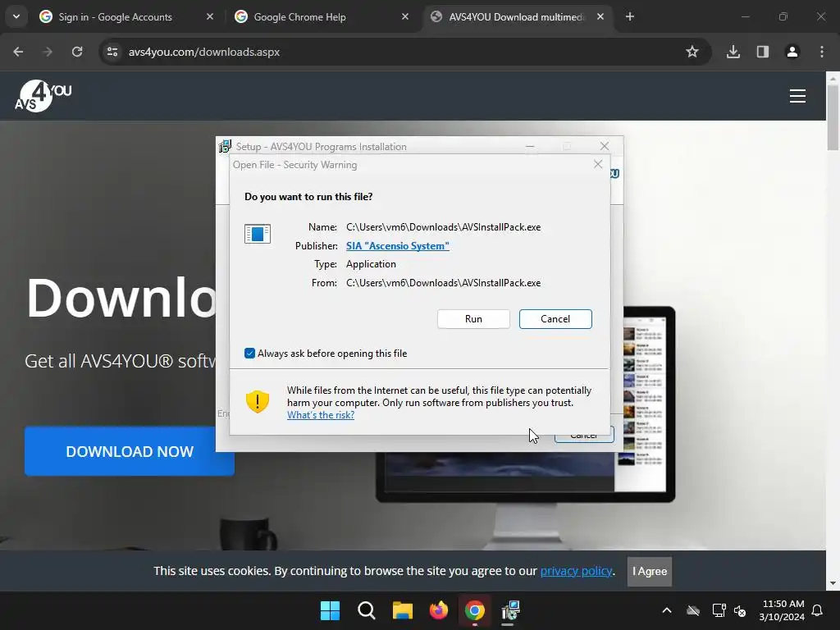Go forward to next page
The image size is (840, 630).
(48, 52)
